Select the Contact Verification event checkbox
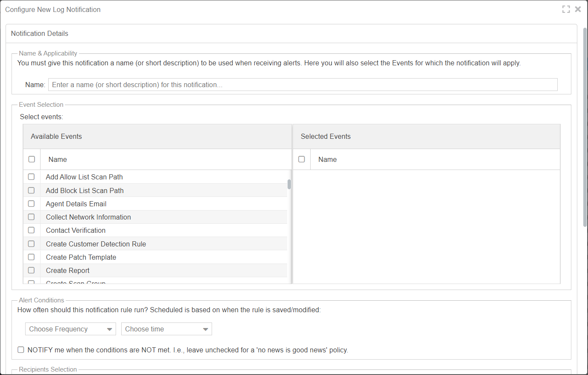The width and height of the screenshot is (588, 375). (x=31, y=230)
